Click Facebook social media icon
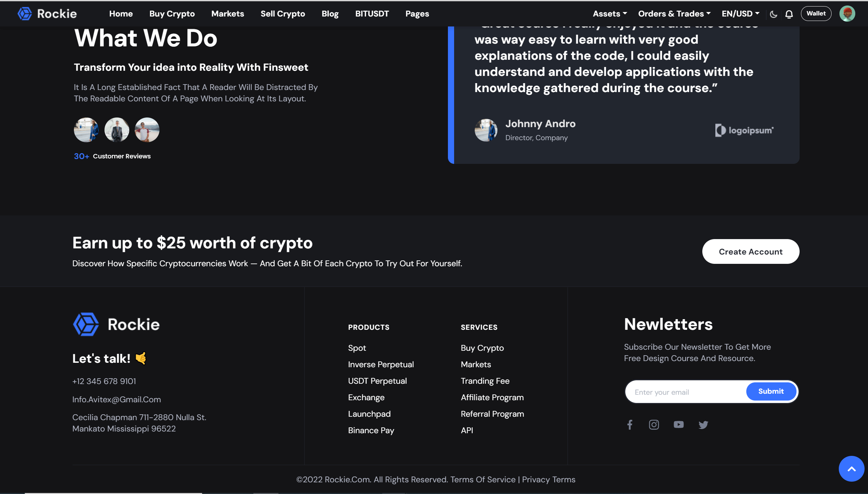 click(x=630, y=424)
